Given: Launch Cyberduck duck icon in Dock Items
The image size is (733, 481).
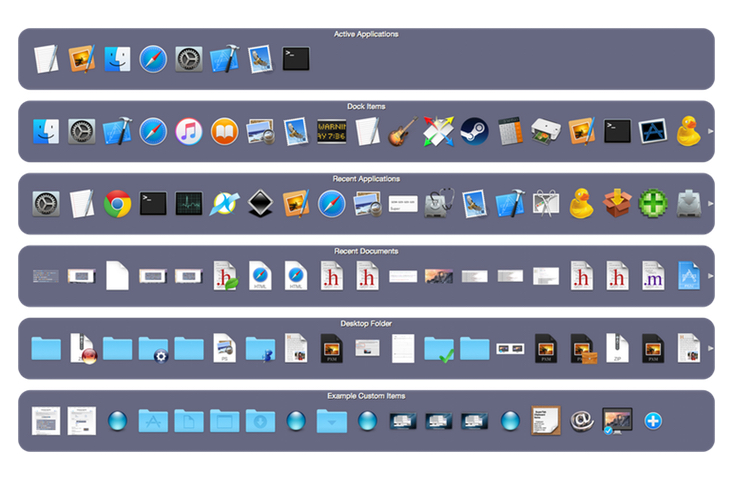Looking at the screenshot, I should point(689,131).
